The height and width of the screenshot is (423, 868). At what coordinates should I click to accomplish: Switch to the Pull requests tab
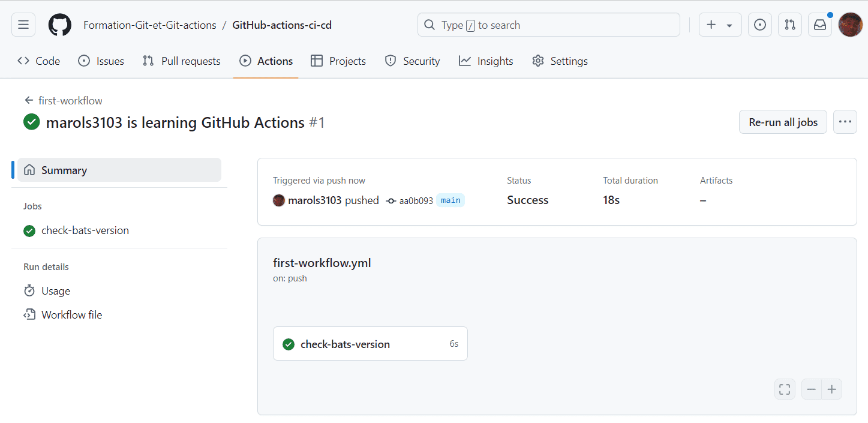182,61
